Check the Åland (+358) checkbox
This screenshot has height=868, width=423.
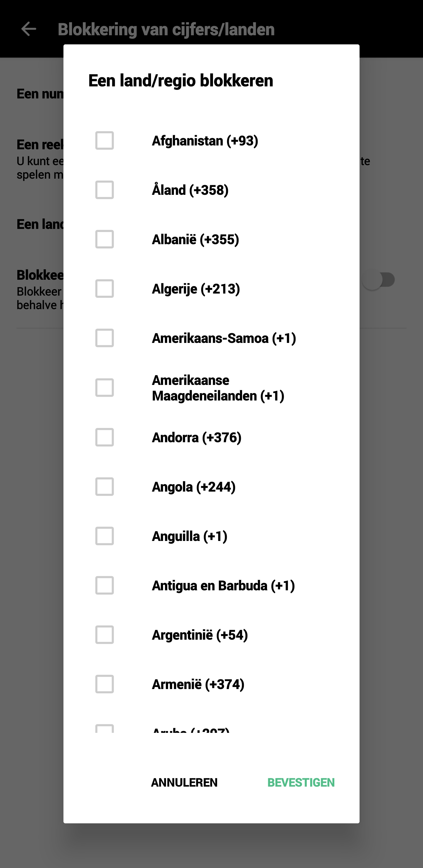[x=104, y=190]
